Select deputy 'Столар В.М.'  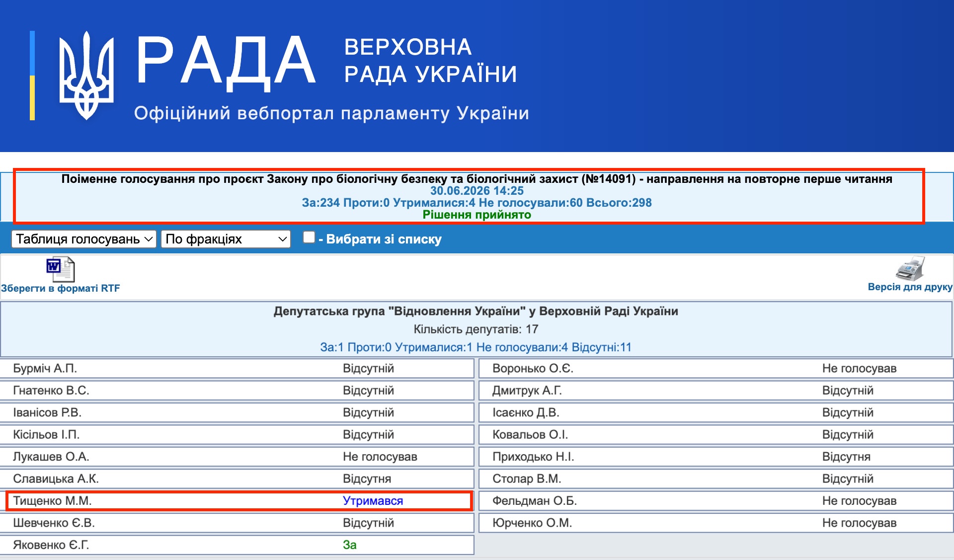pos(527,479)
